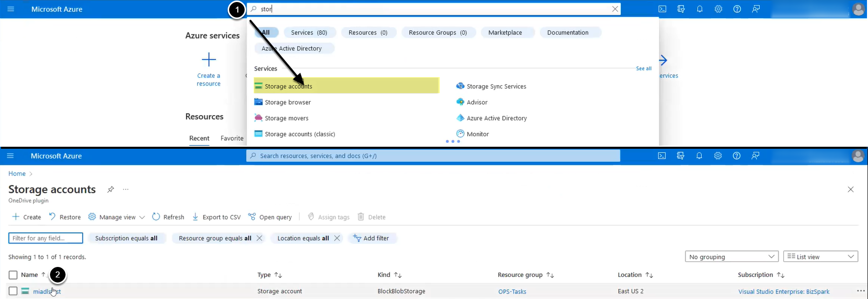868x299 pixels.
Task: Click in the top search box containing 'stor'
Action: coord(434,9)
